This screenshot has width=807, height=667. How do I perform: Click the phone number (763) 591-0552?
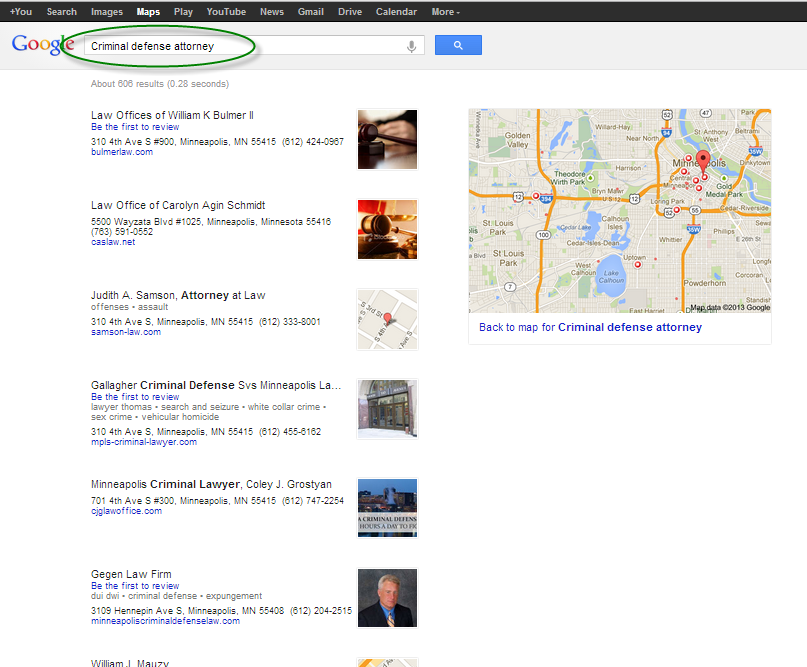(122, 232)
